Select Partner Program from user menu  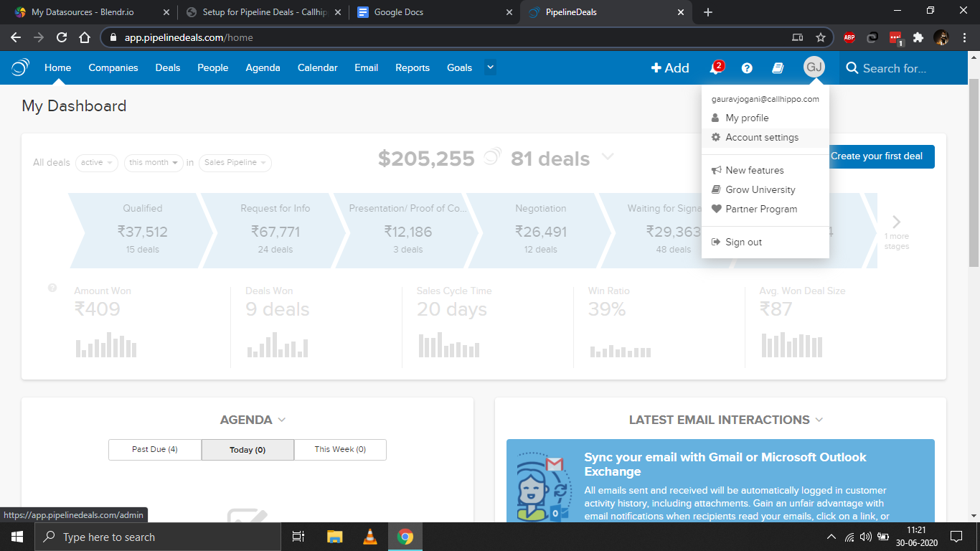point(765,209)
